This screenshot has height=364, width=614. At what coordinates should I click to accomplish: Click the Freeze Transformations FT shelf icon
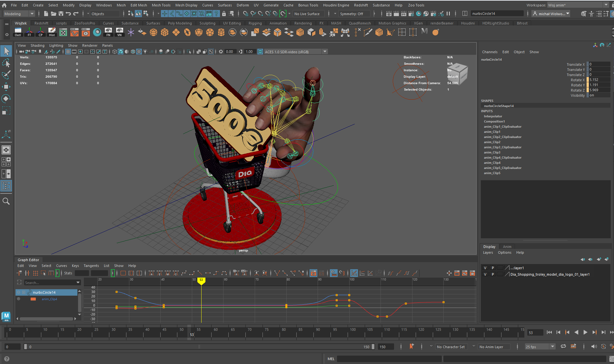[29, 32]
